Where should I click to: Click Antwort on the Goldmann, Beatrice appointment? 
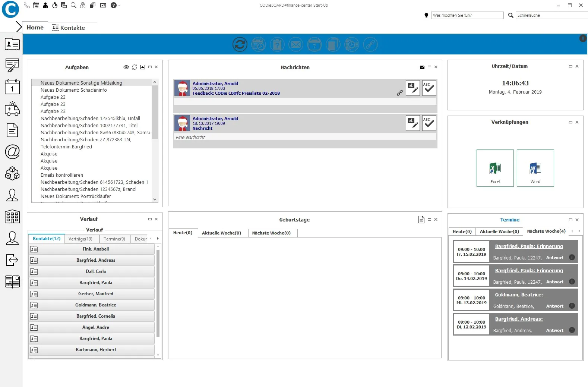coord(554,306)
